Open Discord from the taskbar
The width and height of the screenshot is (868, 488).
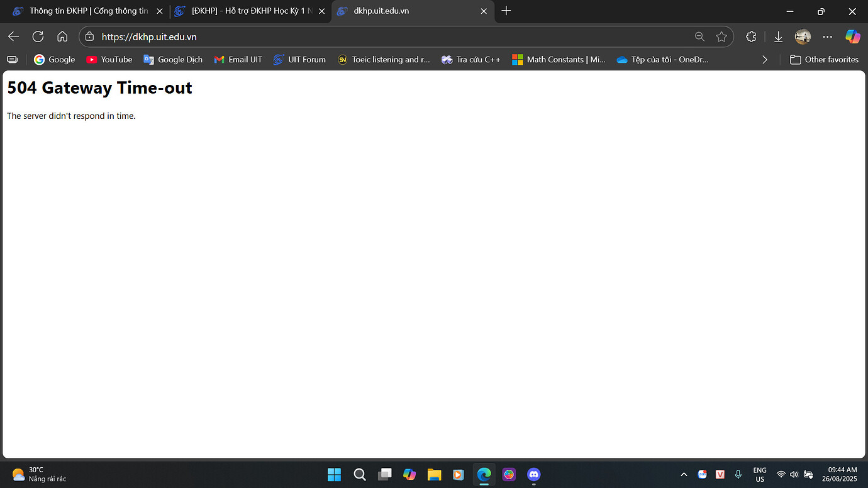[534, 474]
